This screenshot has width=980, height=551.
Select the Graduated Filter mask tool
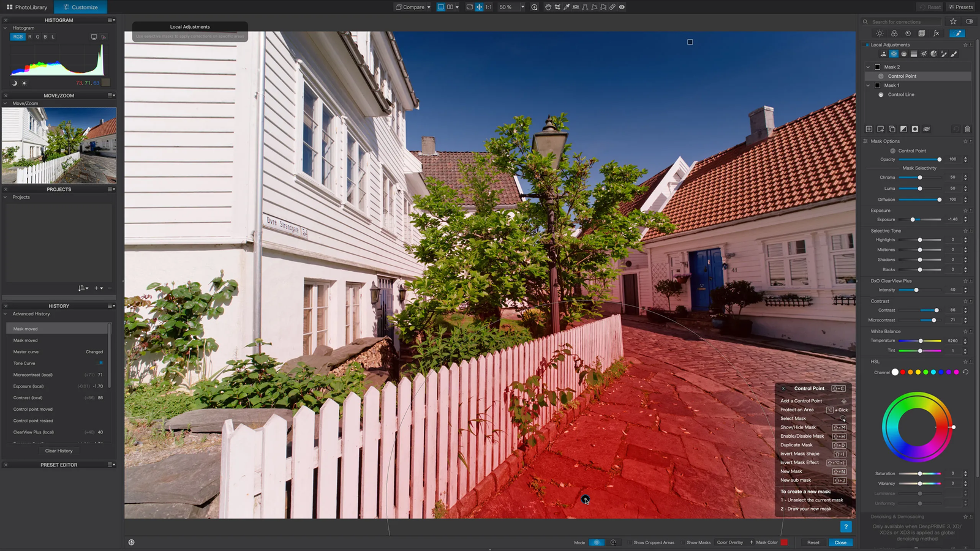coord(913,54)
